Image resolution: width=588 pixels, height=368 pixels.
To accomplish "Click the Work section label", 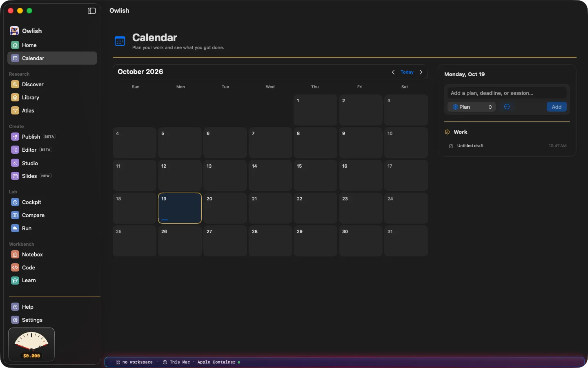I will pos(460,132).
